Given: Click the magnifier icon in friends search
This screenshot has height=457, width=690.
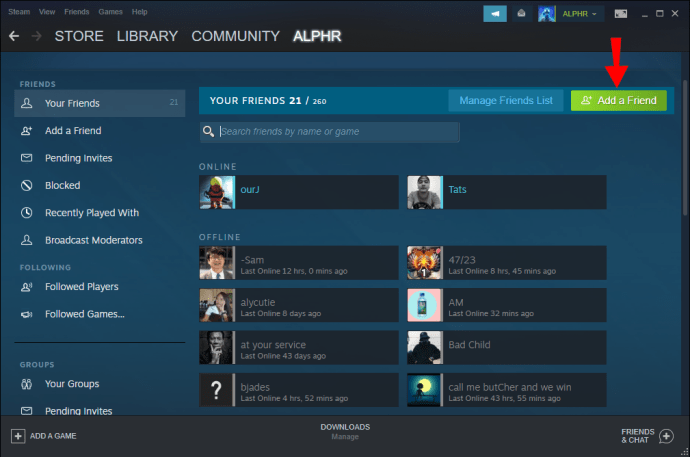Looking at the screenshot, I should pos(208,131).
